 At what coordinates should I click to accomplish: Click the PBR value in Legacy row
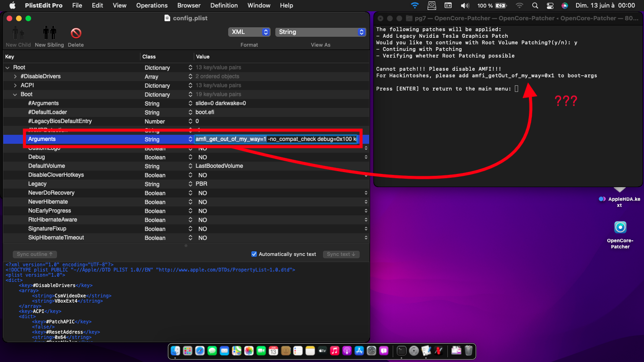201,184
